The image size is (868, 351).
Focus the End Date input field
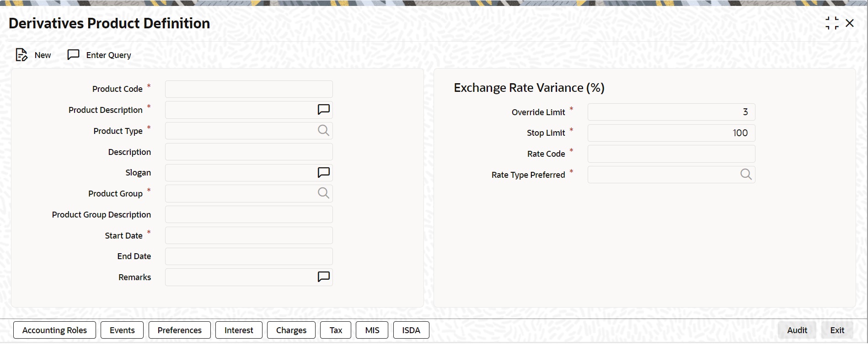click(x=249, y=256)
